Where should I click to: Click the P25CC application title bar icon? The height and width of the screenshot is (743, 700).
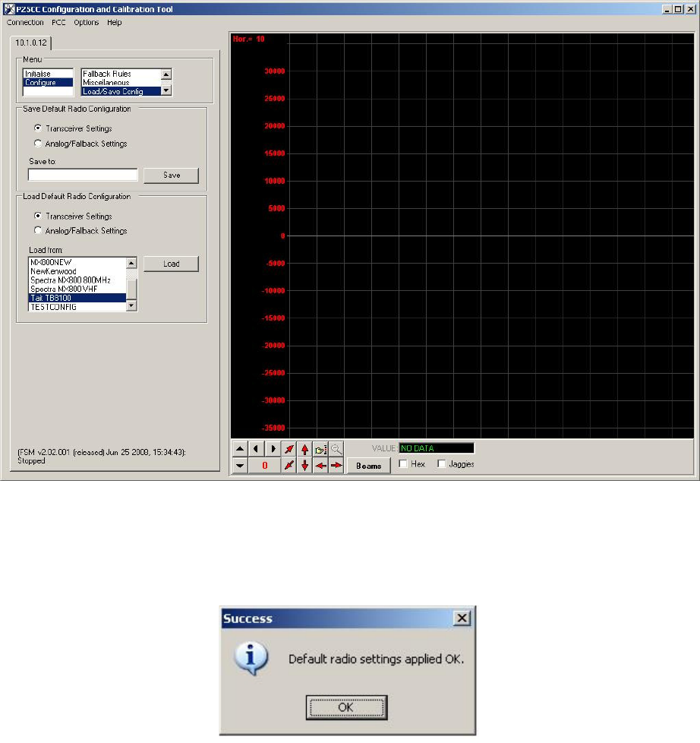click(x=9, y=9)
